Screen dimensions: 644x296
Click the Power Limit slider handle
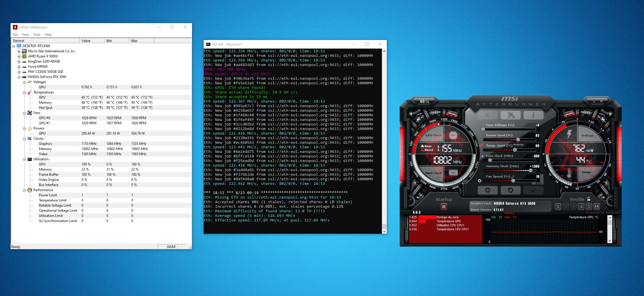(x=518, y=139)
